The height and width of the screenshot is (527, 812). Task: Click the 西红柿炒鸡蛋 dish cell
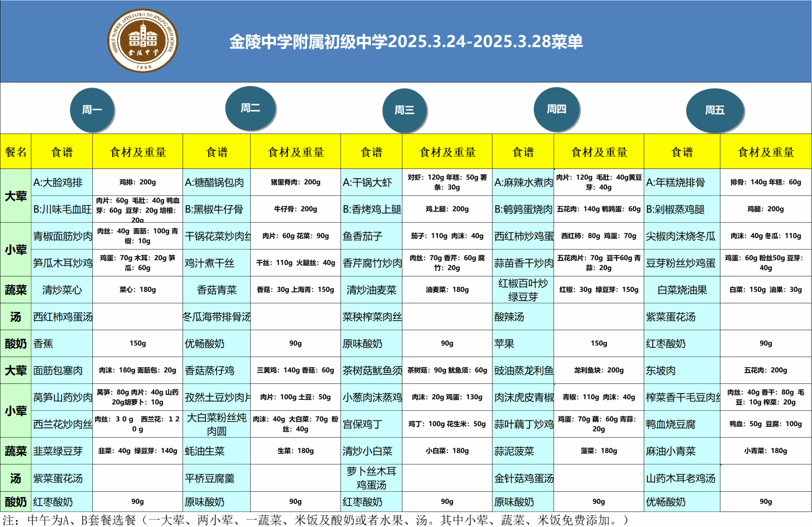[x=523, y=236]
